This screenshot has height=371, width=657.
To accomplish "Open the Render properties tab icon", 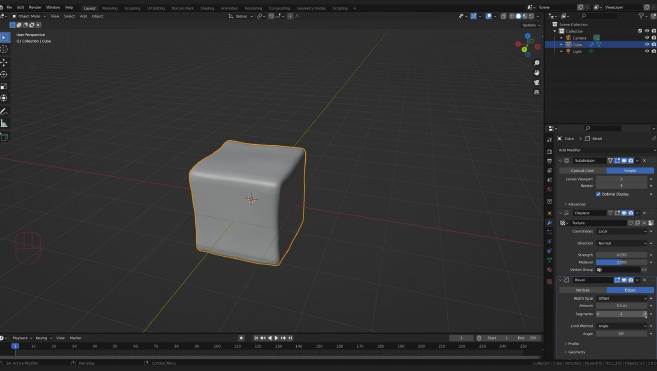I will pyautogui.click(x=549, y=151).
